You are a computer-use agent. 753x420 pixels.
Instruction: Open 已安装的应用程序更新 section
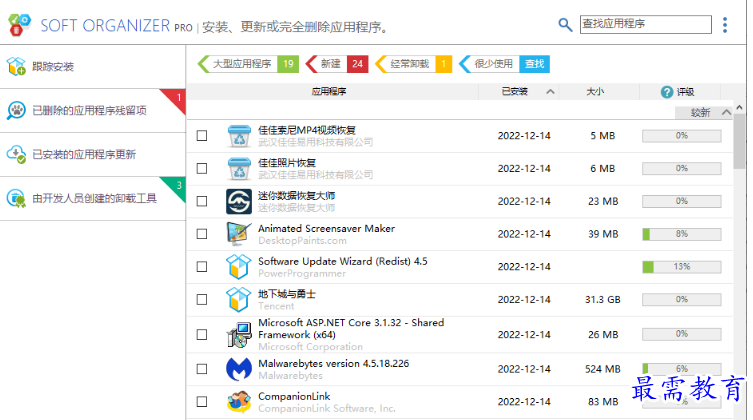point(93,155)
